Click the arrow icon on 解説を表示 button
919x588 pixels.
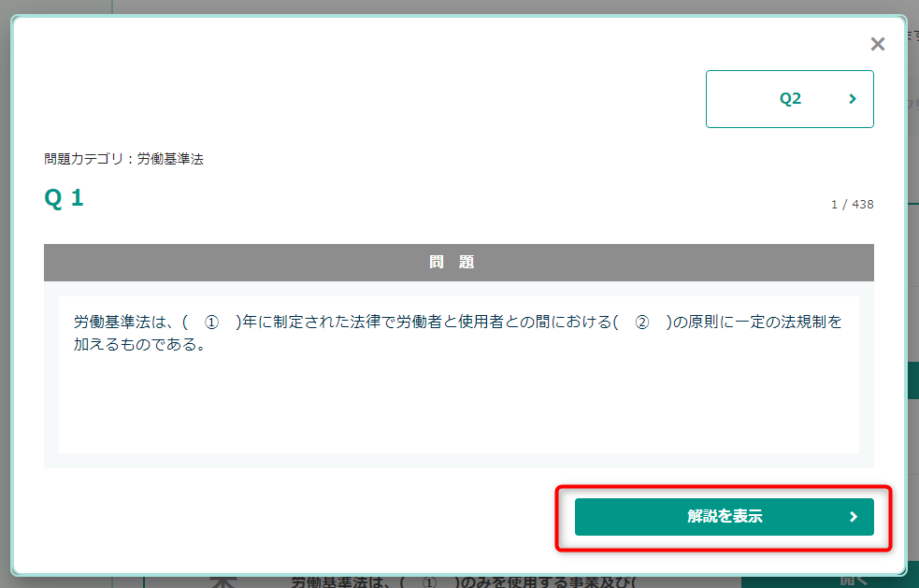click(854, 516)
